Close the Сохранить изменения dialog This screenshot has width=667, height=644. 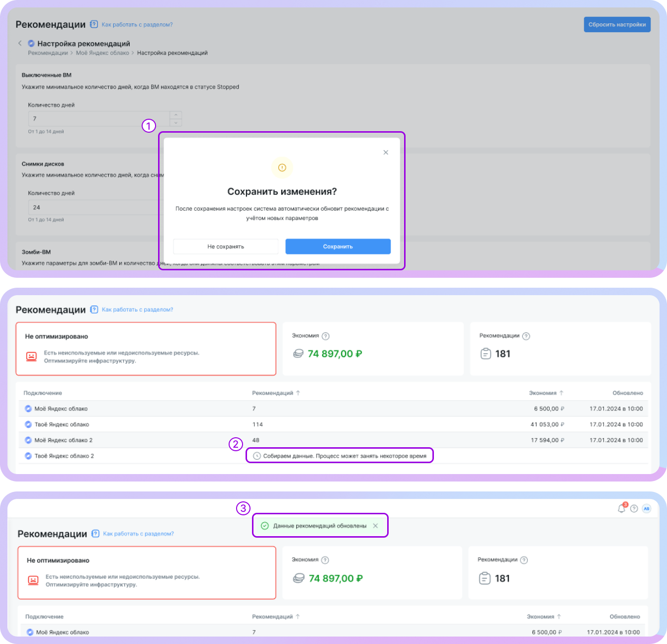tap(386, 153)
